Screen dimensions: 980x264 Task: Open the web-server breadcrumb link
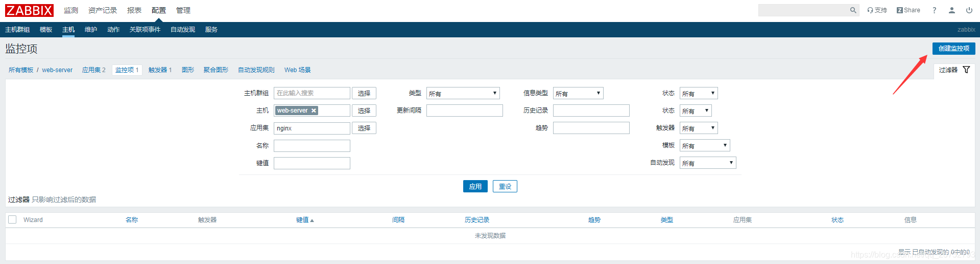click(57, 70)
